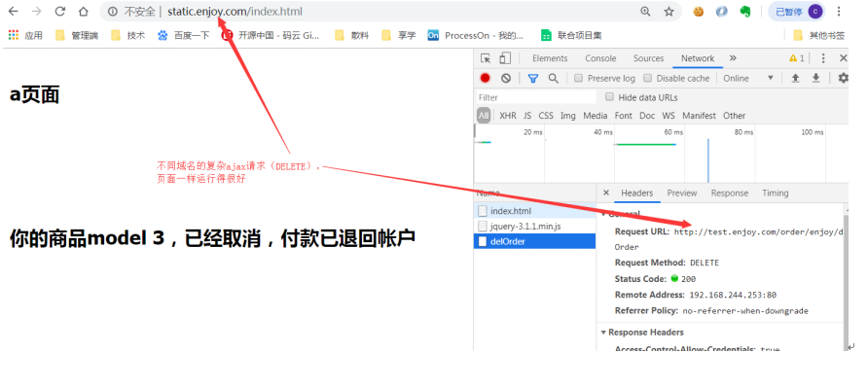Check Hide data URLs
Screen dimensions: 868x388
click(609, 97)
